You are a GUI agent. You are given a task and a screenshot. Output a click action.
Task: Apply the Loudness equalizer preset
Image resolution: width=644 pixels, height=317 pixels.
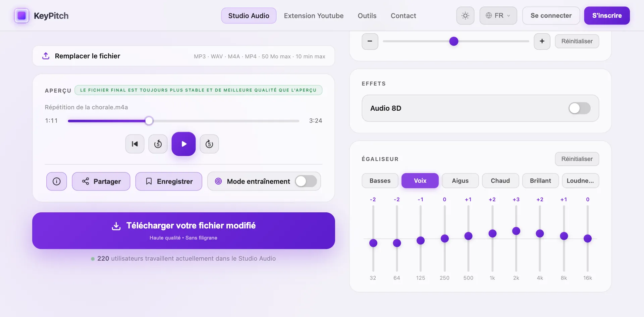tap(580, 181)
